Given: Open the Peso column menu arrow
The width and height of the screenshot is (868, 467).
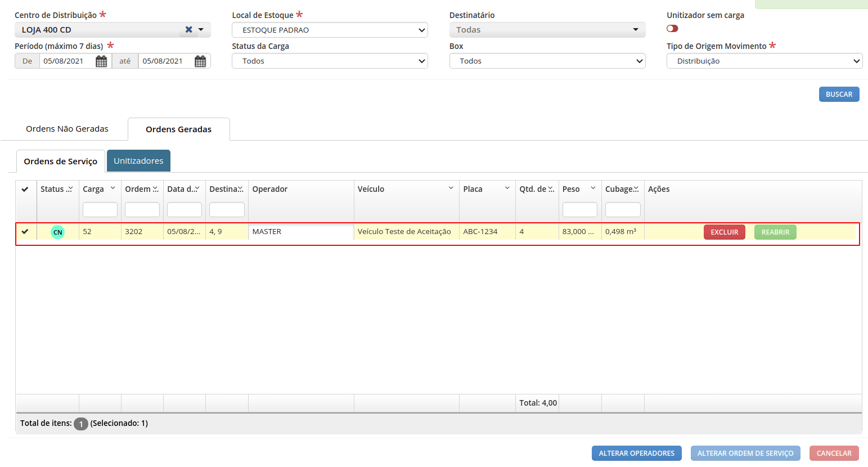Looking at the screenshot, I should (593, 188).
